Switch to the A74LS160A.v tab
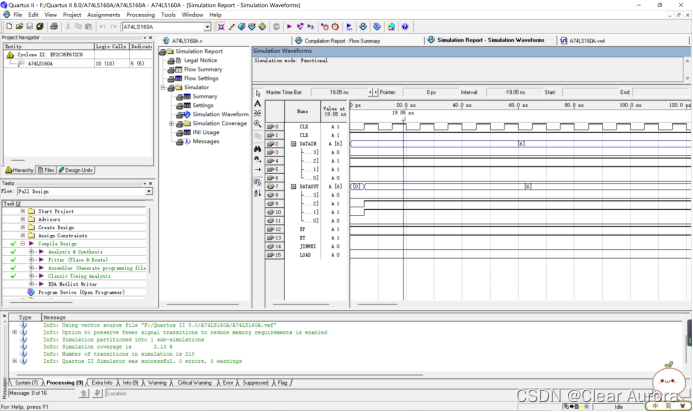This screenshot has height=412, width=693. pos(183,41)
